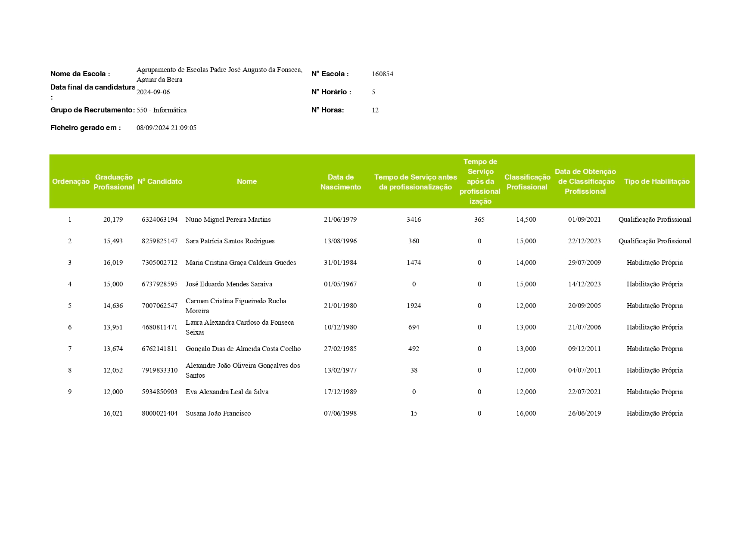Select school name 'Agrupamento de Escolas Padre José Augusto da Fonseca'
Image resolution: width=756 pixels, height=534 pixels.
219,70
